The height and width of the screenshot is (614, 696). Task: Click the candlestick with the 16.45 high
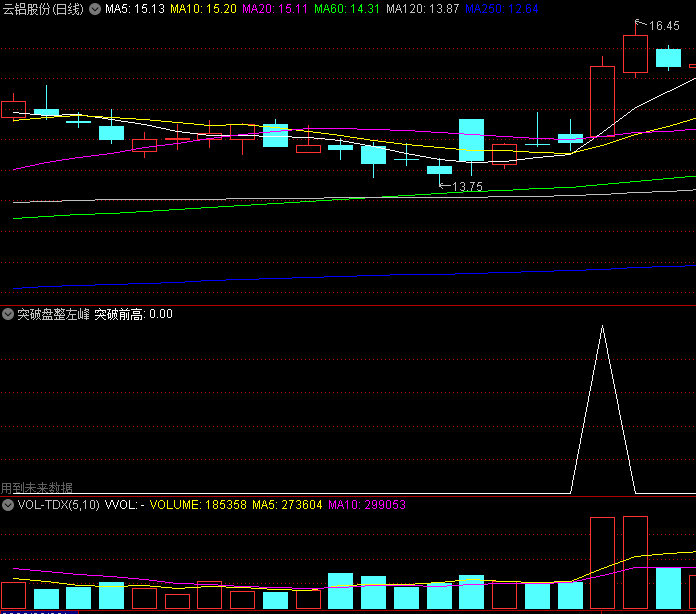pos(635,54)
